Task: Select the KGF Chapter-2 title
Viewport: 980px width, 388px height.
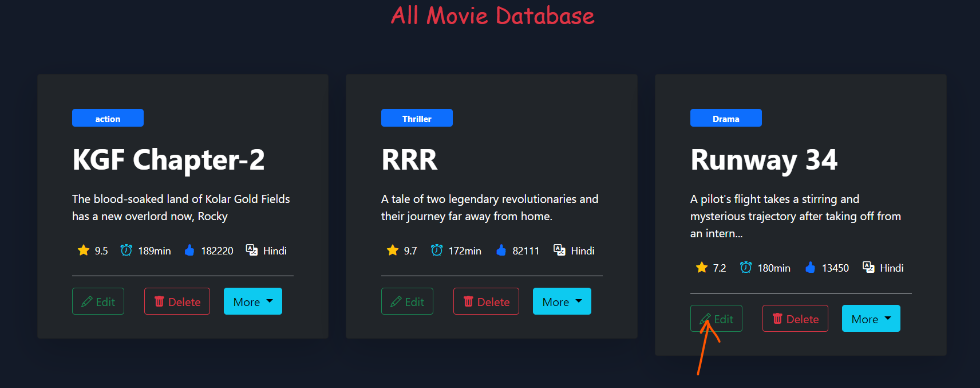Action: pos(168,160)
